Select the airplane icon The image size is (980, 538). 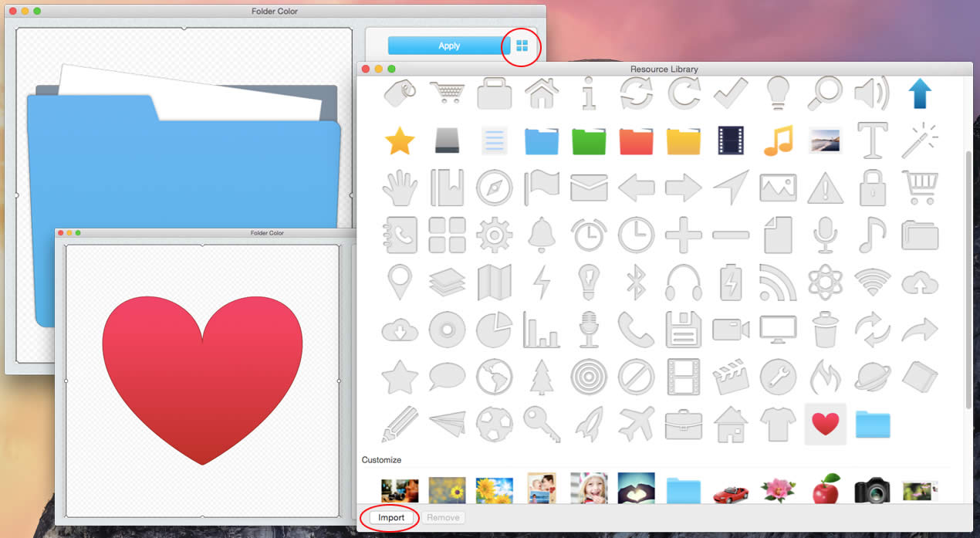pyautogui.click(x=636, y=425)
